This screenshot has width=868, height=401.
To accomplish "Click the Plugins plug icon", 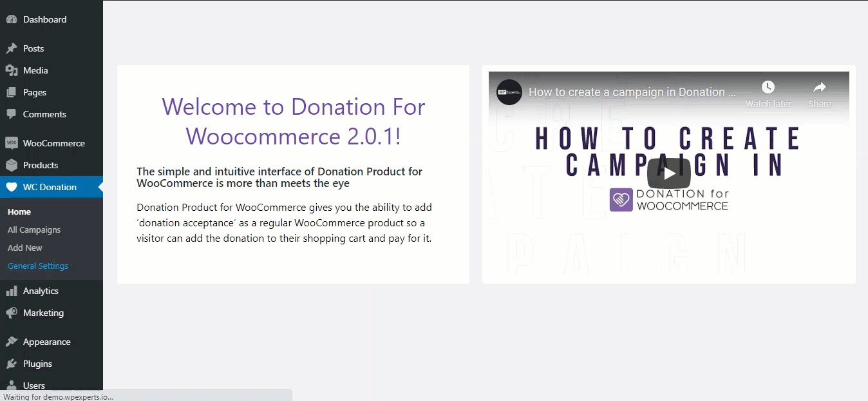I will point(12,364).
